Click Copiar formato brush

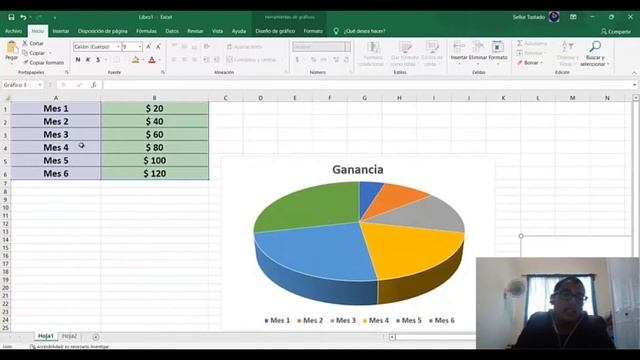tap(44, 62)
